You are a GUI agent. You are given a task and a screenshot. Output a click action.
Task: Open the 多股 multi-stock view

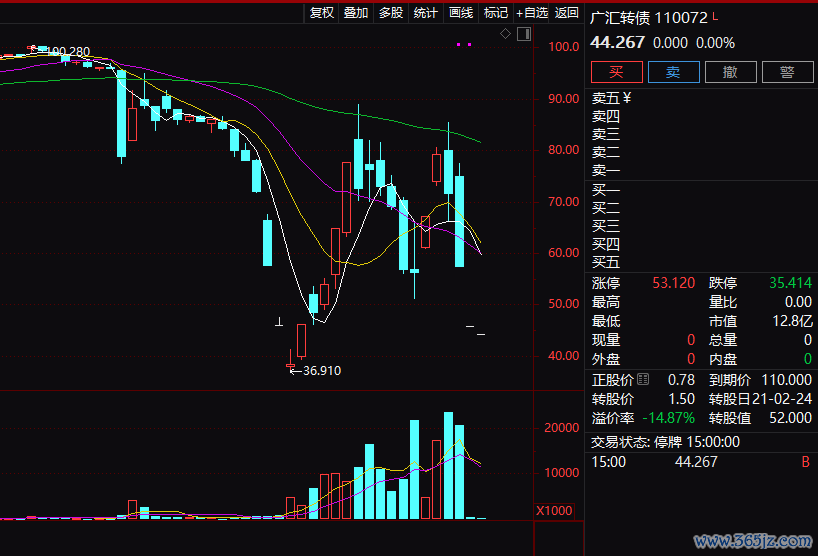(391, 12)
